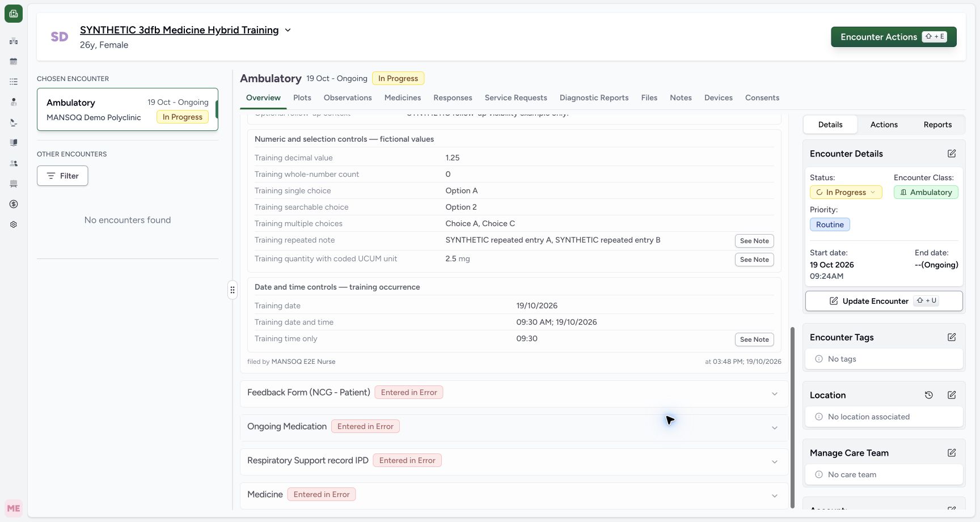Open the open-book sidebar icon
This screenshot has height=522, width=980.
tap(14, 143)
